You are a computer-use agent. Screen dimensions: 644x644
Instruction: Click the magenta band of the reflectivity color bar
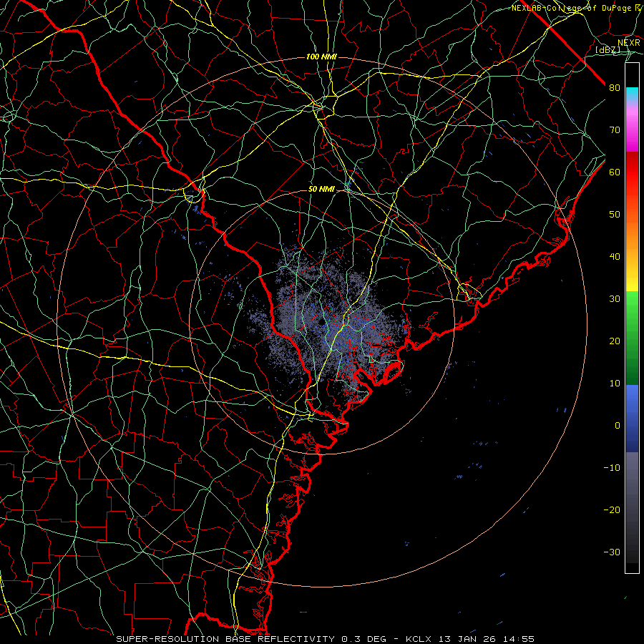[632, 132]
